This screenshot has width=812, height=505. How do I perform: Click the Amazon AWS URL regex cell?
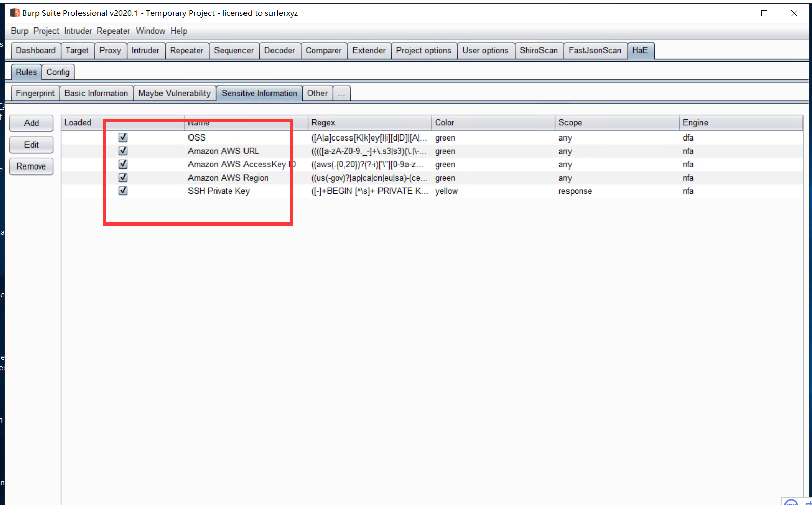pos(369,151)
